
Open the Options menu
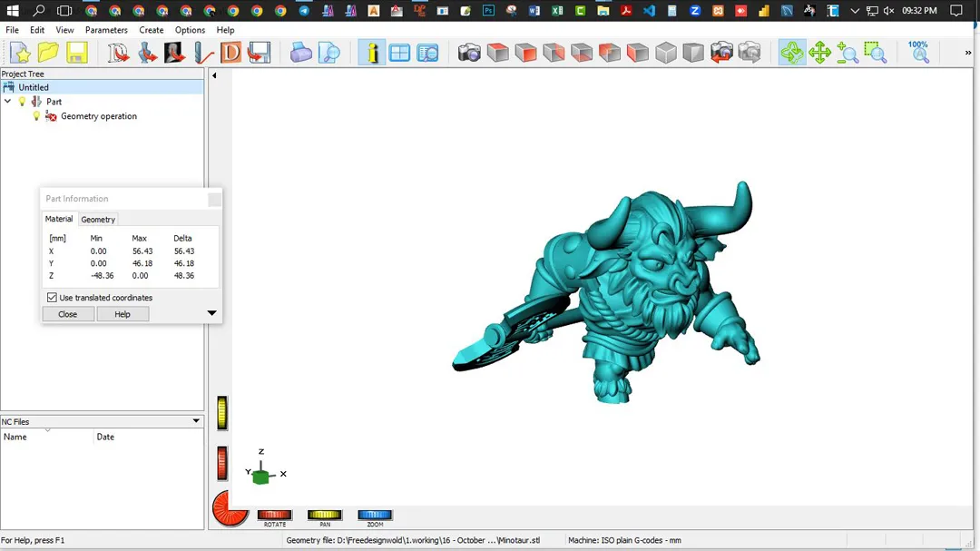(x=190, y=30)
